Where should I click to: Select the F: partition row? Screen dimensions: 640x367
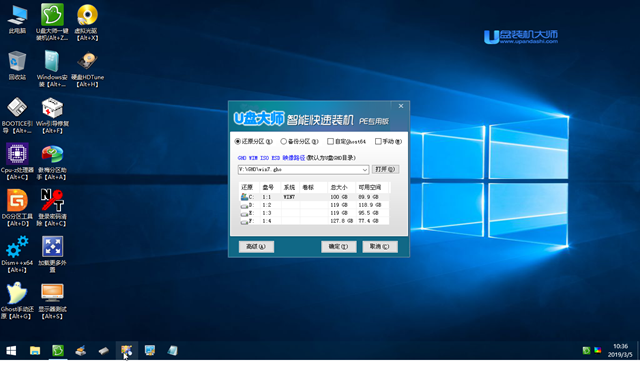[313, 221]
